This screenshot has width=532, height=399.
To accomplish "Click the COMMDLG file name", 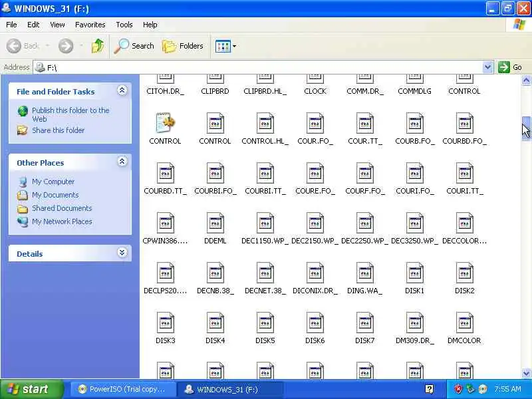I will point(414,91).
